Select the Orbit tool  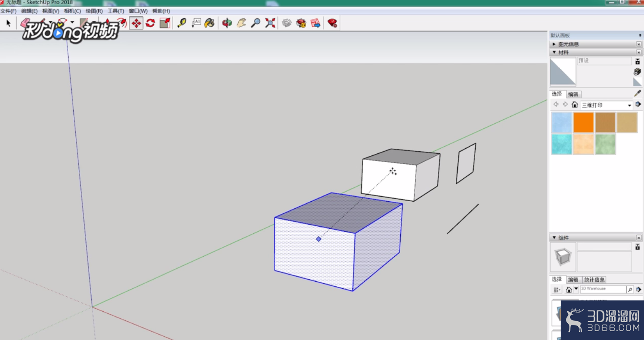tap(227, 23)
